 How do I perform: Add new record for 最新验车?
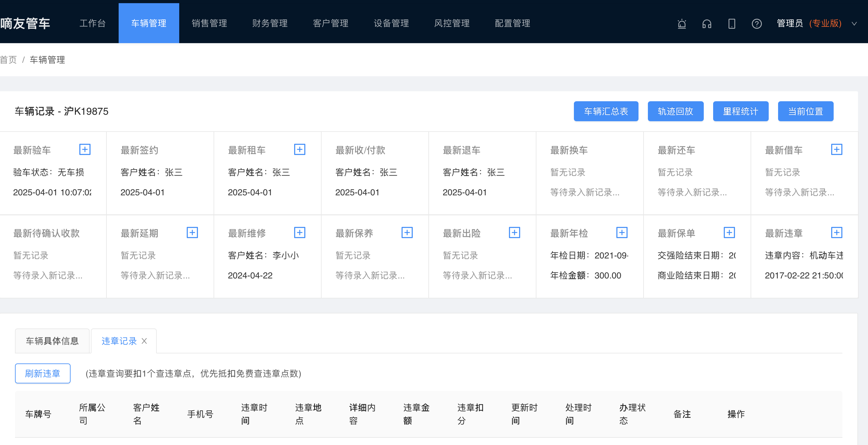tap(85, 149)
